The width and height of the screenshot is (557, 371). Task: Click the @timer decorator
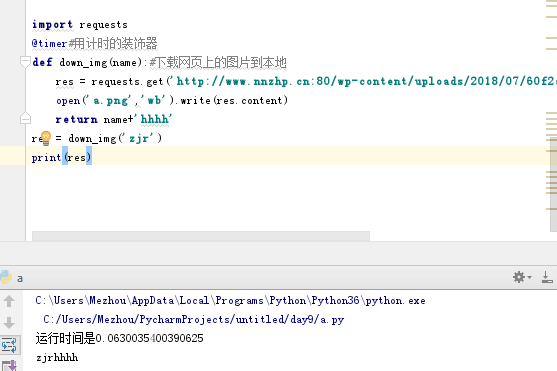click(x=49, y=43)
